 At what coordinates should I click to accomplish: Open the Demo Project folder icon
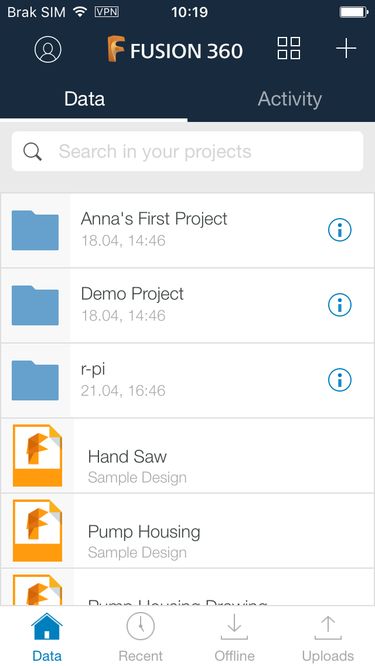tap(35, 305)
